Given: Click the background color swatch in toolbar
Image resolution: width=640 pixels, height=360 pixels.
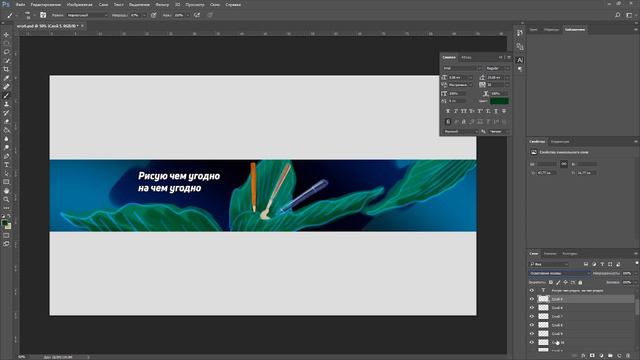Looking at the screenshot, I should click(x=9, y=226).
